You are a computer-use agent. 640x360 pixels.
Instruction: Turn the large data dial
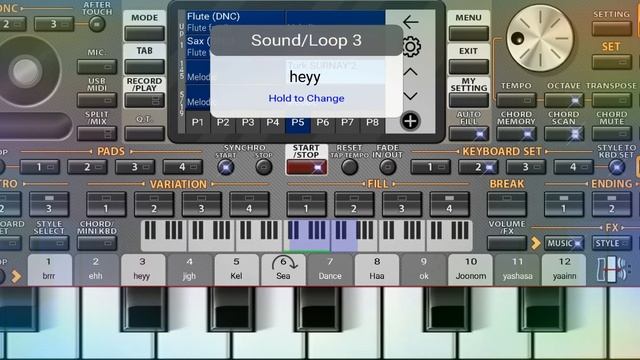tap(540, 38)
